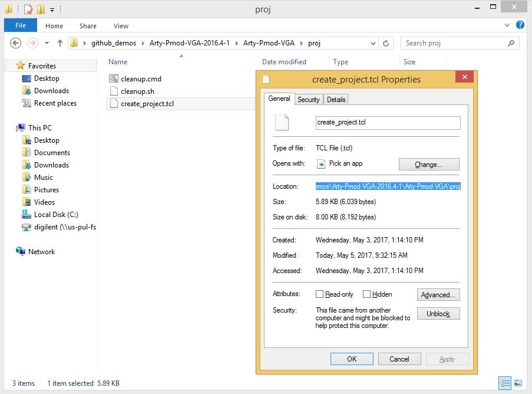Sort files by the Name column
Screen dimensions: 532x394
118,62
